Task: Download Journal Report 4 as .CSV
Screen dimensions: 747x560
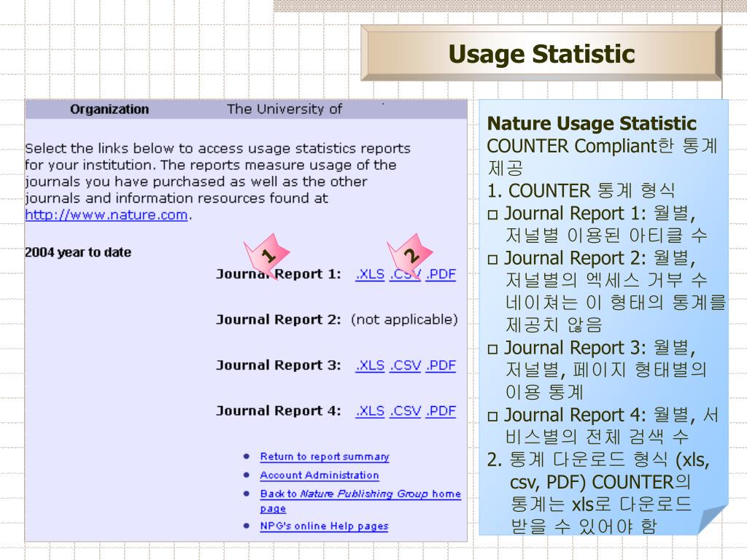Action: pos(406,411)
